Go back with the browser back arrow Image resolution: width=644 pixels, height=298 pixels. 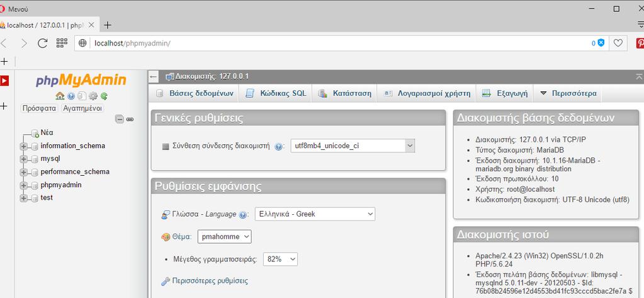point(4,43)
